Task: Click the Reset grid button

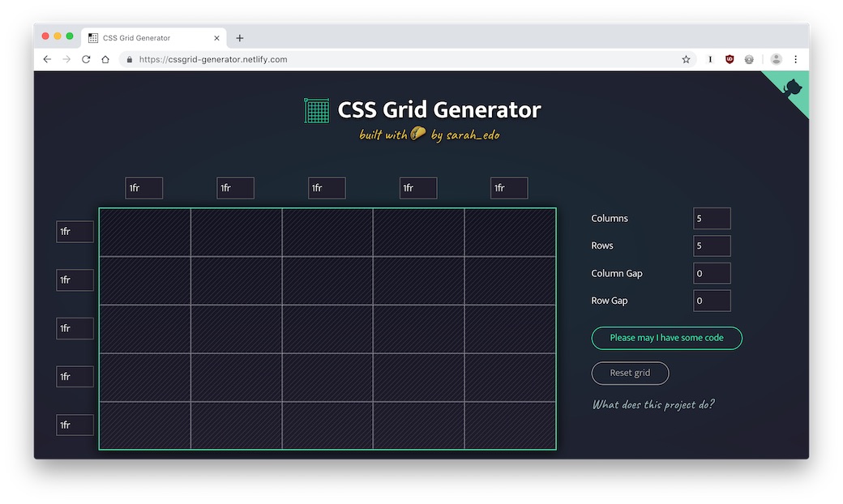Action: [x=630, y=373]
